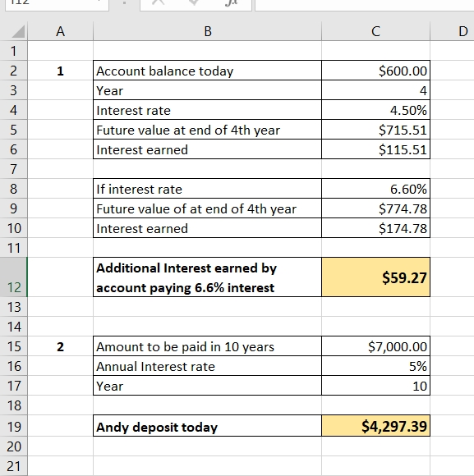The image size is (474, 476).
Task: Click the Select All corner triangle
Action: coord(17,32)
